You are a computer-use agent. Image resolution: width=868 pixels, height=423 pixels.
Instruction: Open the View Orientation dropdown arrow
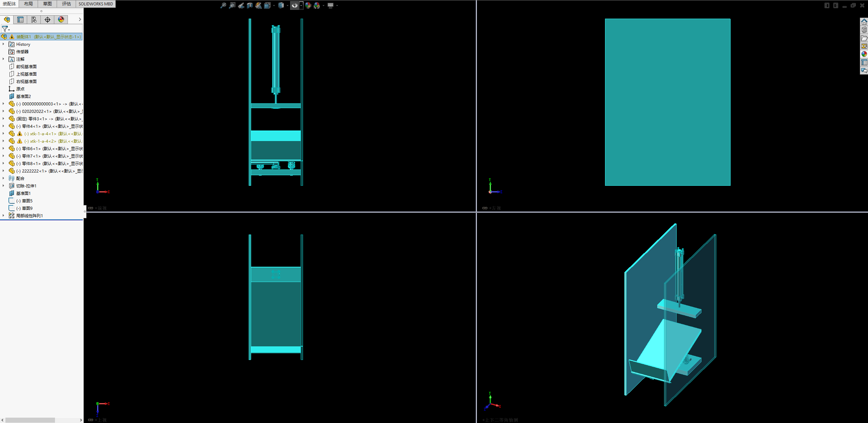click(274, 5)
